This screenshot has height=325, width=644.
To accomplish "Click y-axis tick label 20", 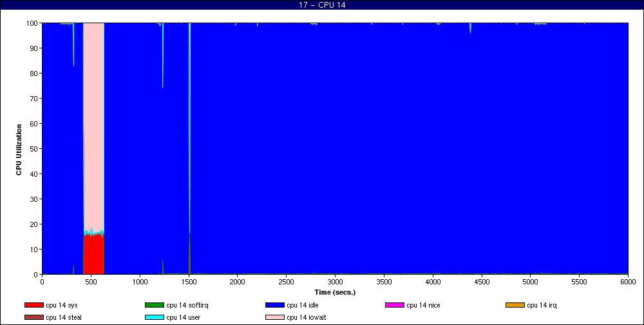I will click(x=35, y=224).
